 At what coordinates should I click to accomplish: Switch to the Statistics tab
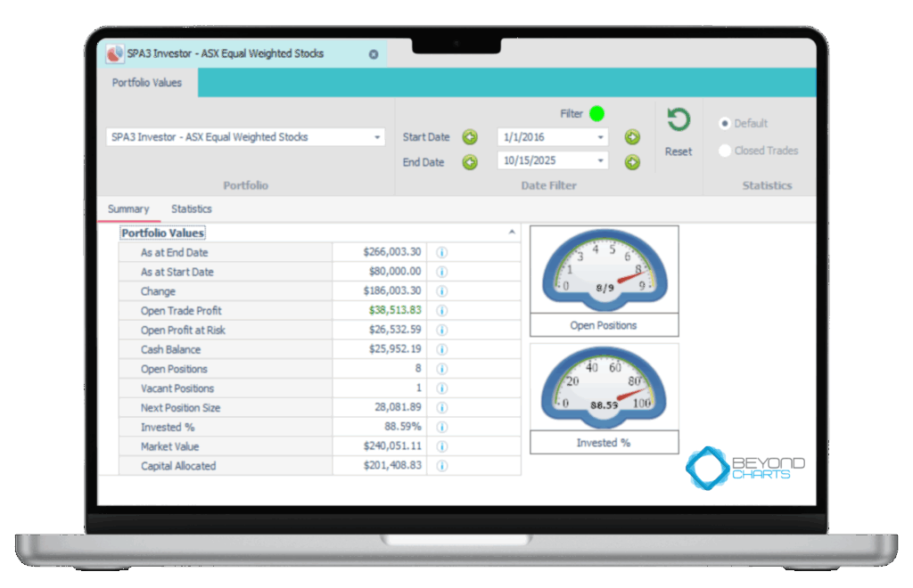tap(192, 209)
